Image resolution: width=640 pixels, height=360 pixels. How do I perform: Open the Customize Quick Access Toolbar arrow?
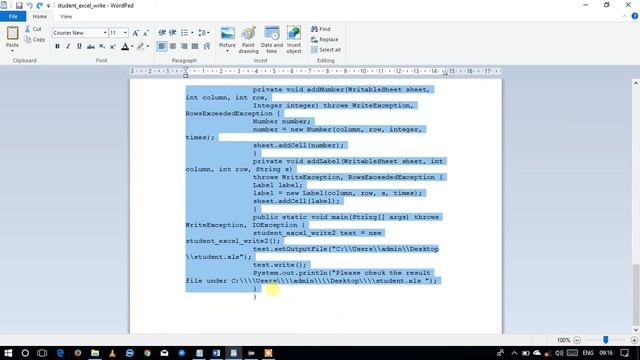click(48, 6)
